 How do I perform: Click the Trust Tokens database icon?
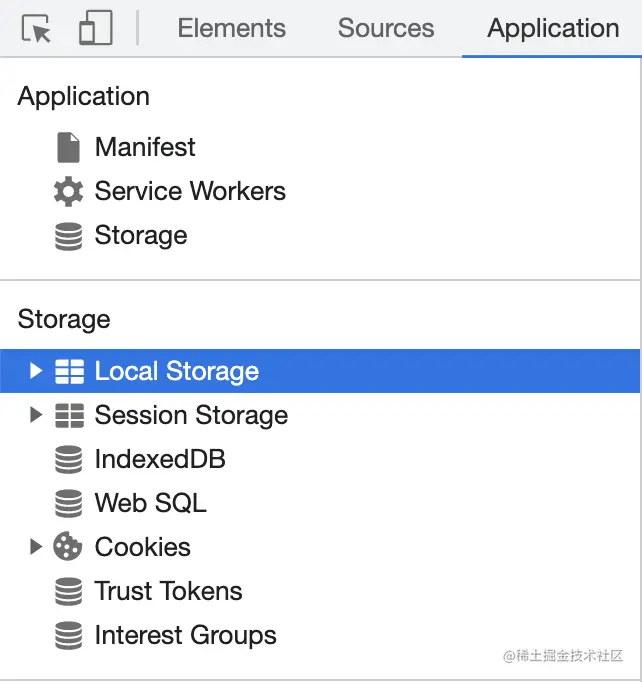68,591
